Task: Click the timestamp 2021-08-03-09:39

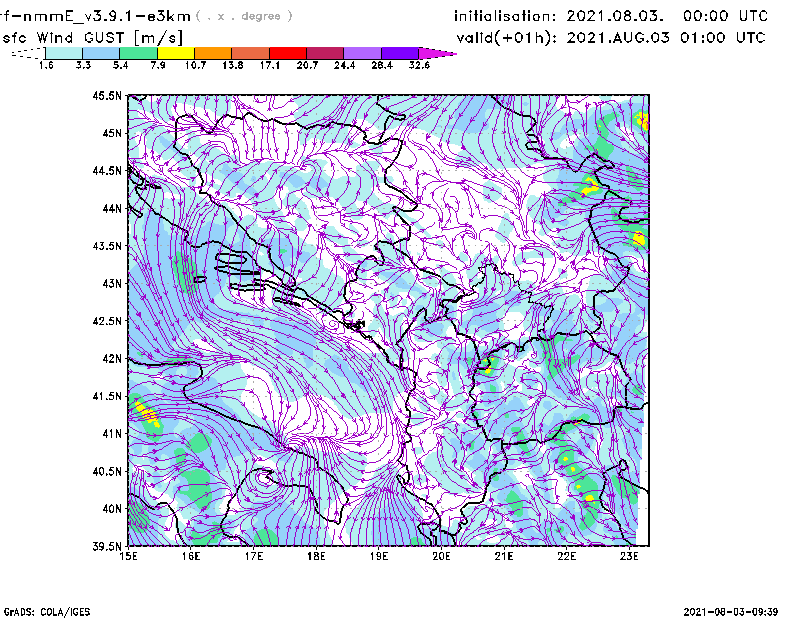Action: tap(731, 612)
